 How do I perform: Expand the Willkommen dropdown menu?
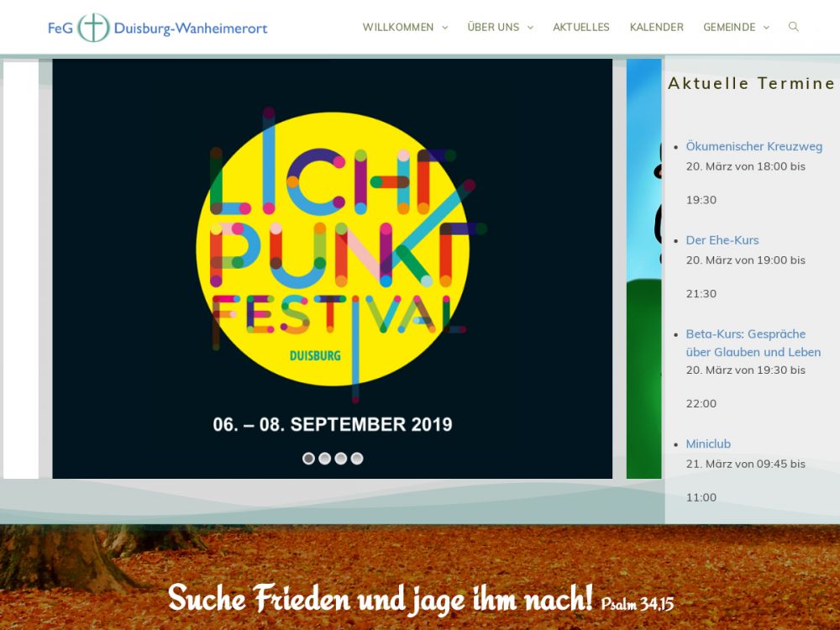pos(405,28)
